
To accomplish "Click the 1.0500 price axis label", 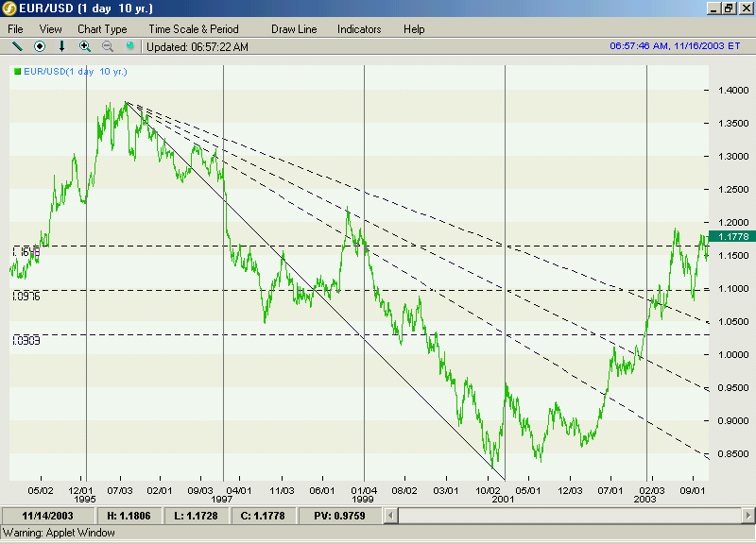I will pyautogui.click(x=733, y=322).
